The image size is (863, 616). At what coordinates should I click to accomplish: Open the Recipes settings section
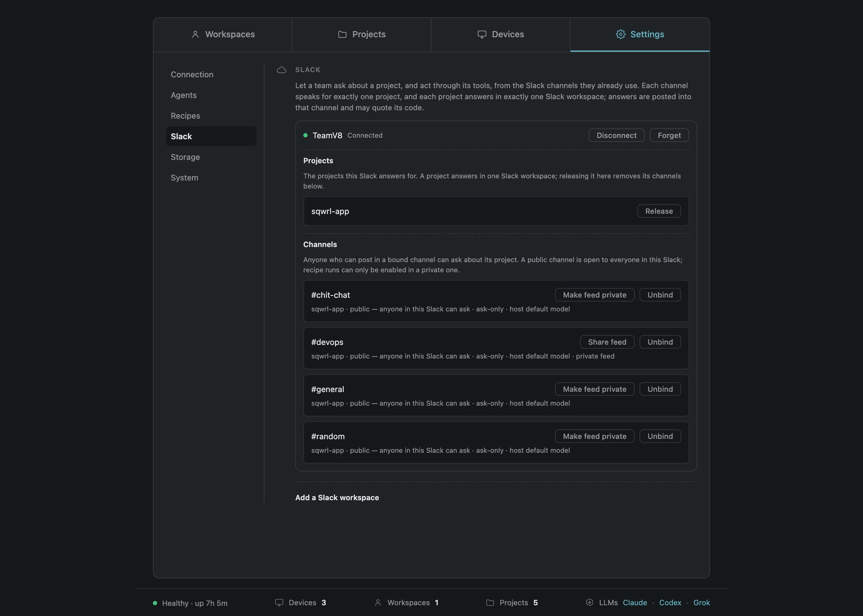click(211, 116)
